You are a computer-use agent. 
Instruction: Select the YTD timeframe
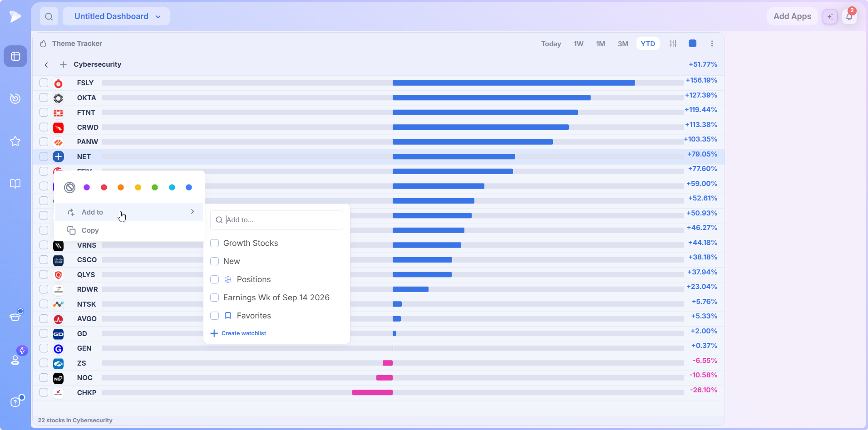pos(648,44)
